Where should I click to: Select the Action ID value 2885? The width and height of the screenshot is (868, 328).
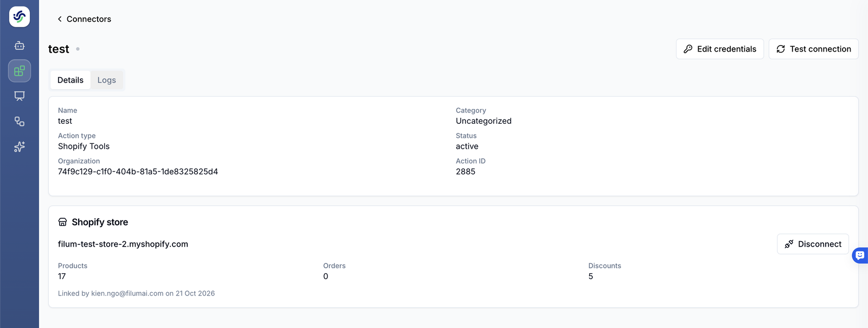tap(465, 172)
